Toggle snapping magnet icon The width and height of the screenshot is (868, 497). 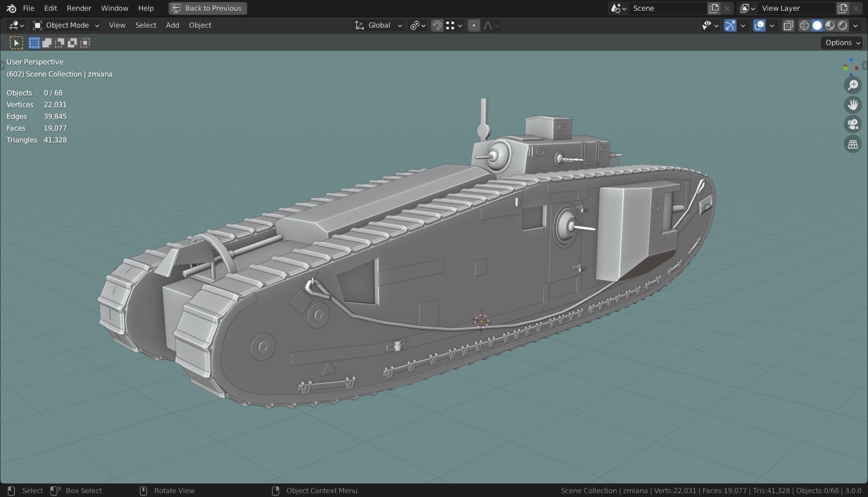pos(437,25)
